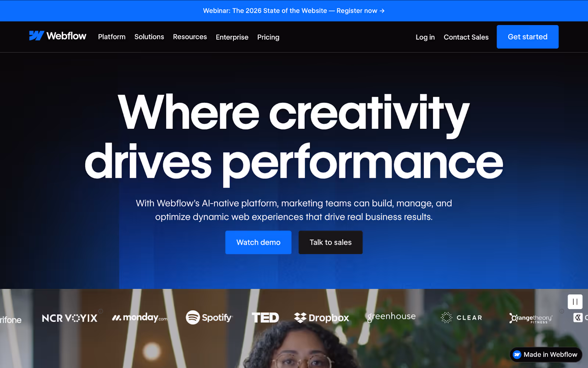Click the NCR Voyix logo
Image resolution: width=588 pixels, height=368 pixels.
click(69, 318)
